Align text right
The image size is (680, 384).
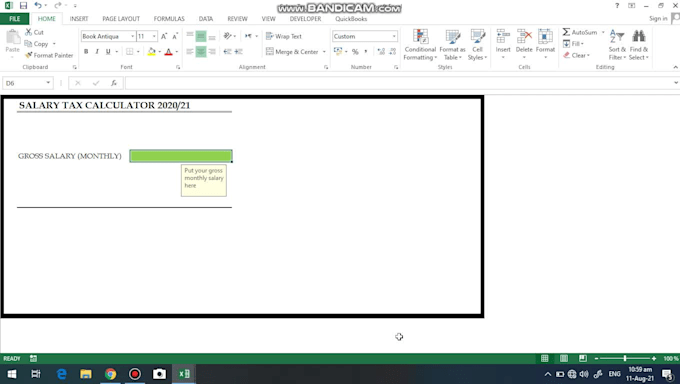pyautogui.click(x=212, y=52)
